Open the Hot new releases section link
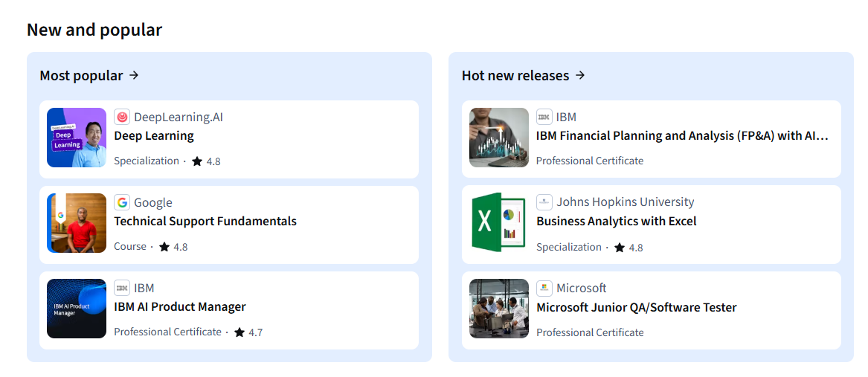The height and width of the screenshot is (377, 868). click(x=523, y=75)
